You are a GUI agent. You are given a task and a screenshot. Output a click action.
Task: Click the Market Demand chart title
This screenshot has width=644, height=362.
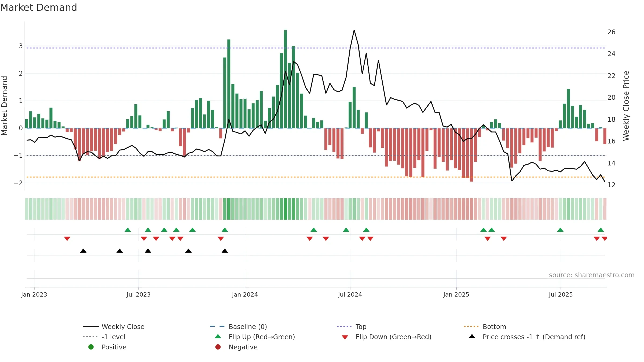[39, 8]
